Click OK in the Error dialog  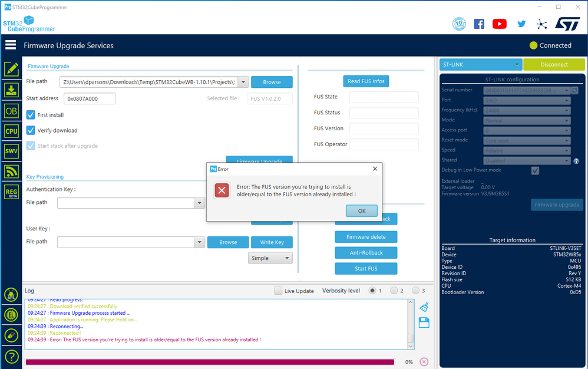click(x=362, y=211)
